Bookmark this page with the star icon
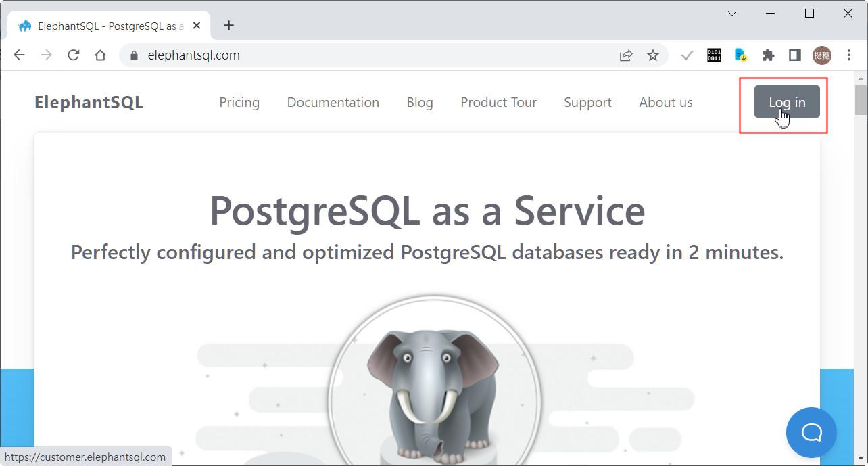The image size is (868, 466). (x=653, y=55)
